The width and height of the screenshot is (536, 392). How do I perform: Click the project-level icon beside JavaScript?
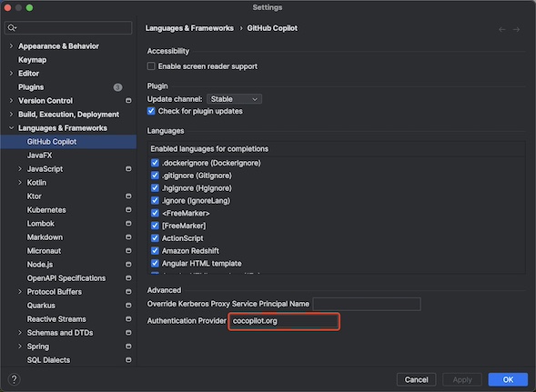[x=128, y=169]
